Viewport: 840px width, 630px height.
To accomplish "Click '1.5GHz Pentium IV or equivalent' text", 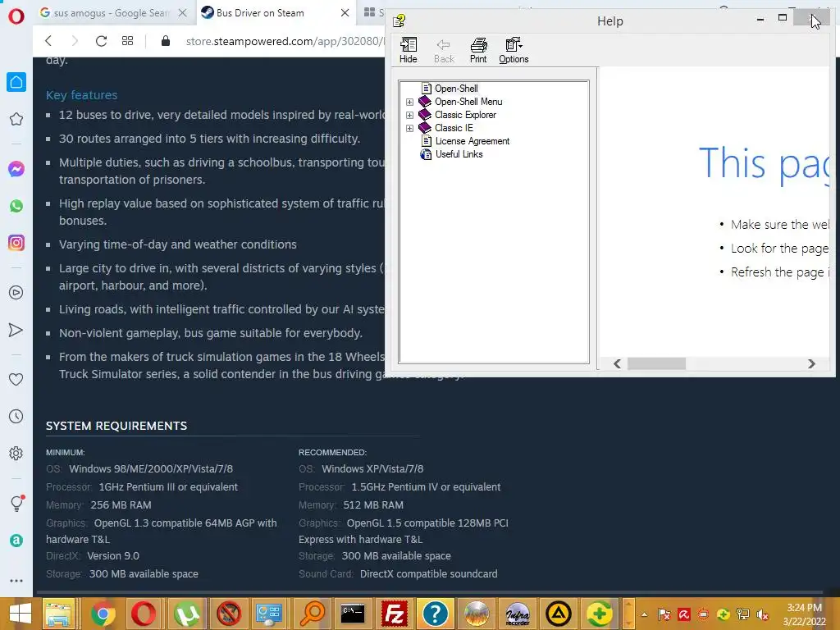I will (x=426, y=487).
